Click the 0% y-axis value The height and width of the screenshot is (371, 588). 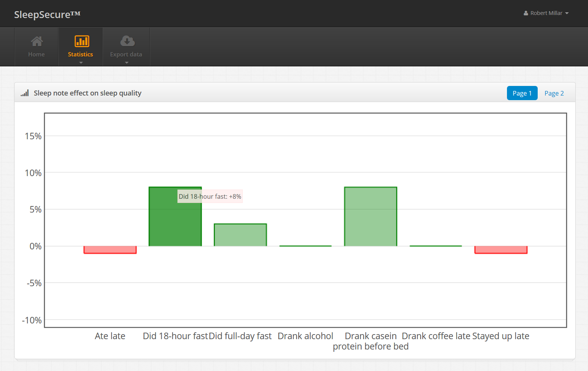click(35, 246)
